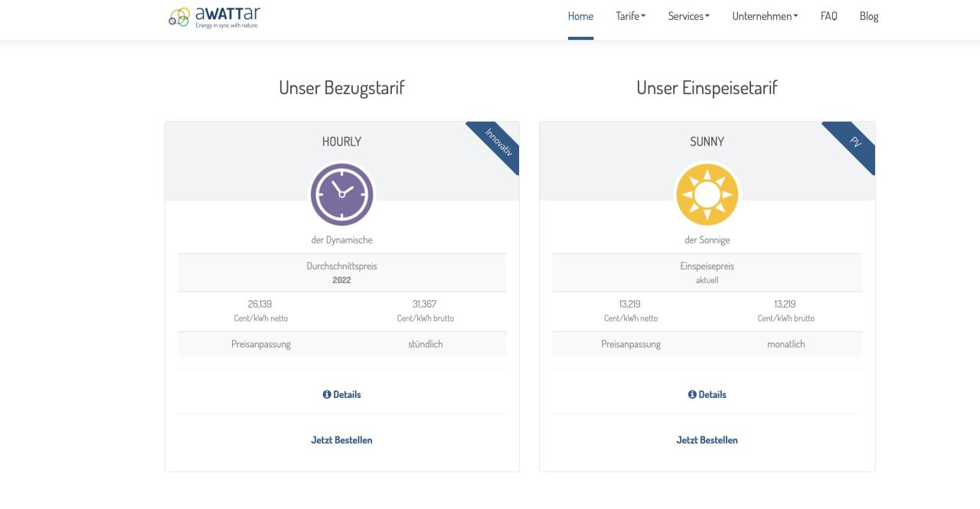
Task: Open Details for the SUNNY tariff
Action: pyautogui.click(x=707, y=394)
